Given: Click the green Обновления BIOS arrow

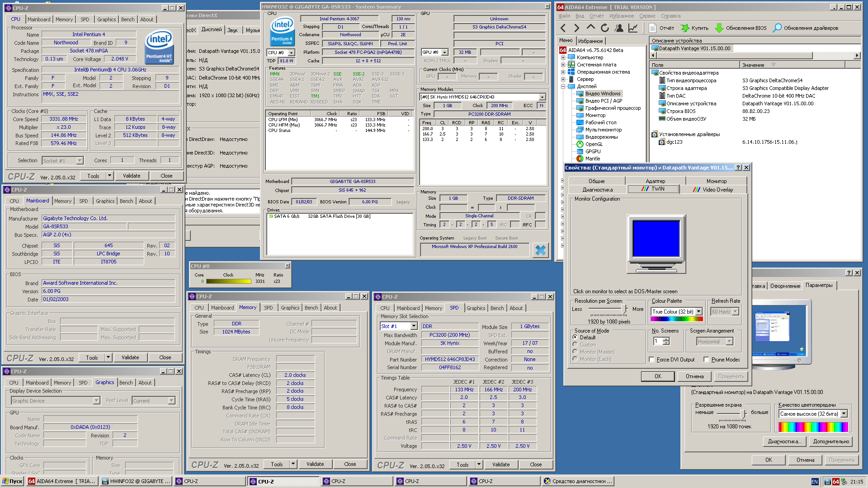Looking at the screenshot, I should (x=719, y=28).
